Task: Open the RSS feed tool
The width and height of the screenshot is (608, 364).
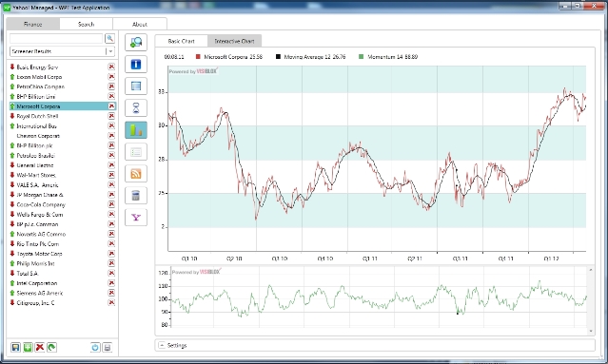Action: pyautogui.click(x=136, y=174)
